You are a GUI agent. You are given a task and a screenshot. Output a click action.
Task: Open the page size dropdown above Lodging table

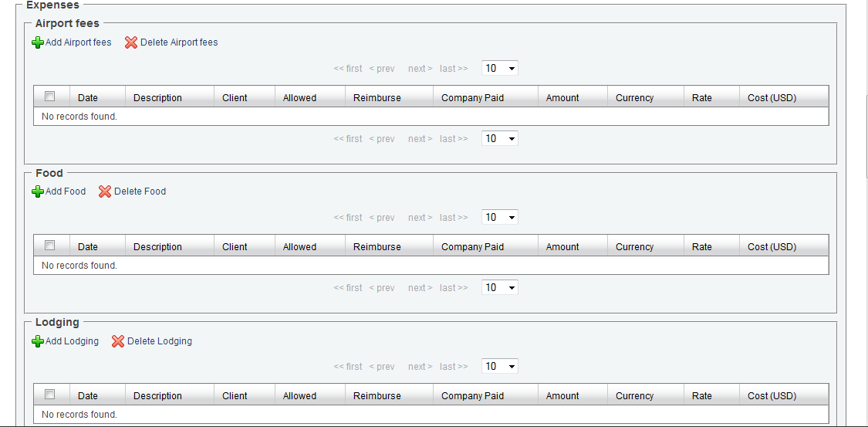500,367
